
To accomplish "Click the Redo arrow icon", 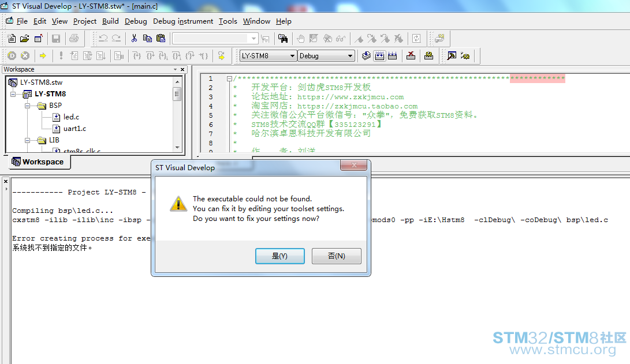I will (116, 39).
